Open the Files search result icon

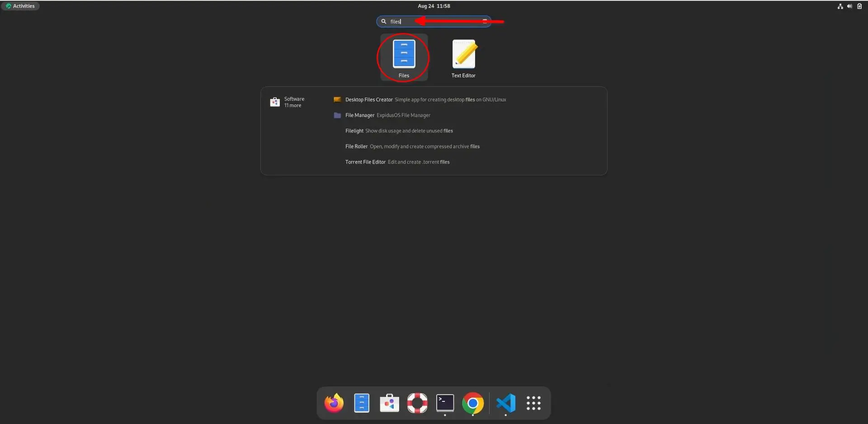(403, 53)
